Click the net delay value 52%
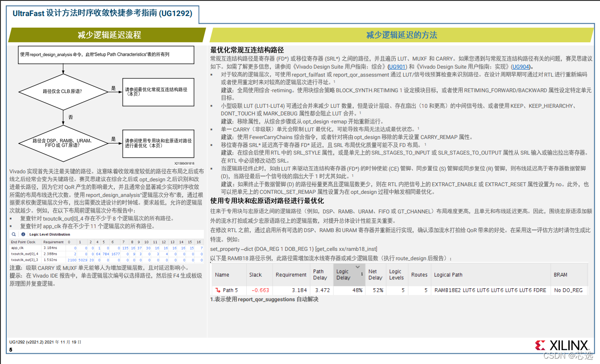This screenshot has height=364, width=600. 378,290
